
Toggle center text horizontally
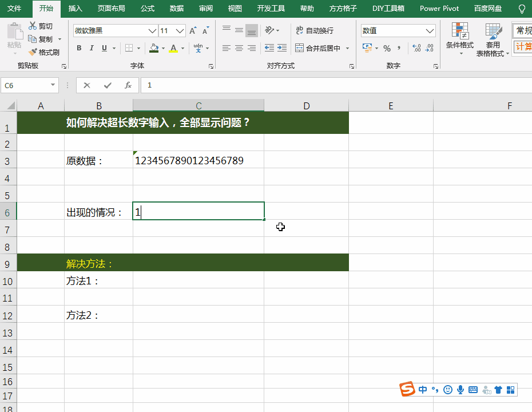click(x=239, y=48)
